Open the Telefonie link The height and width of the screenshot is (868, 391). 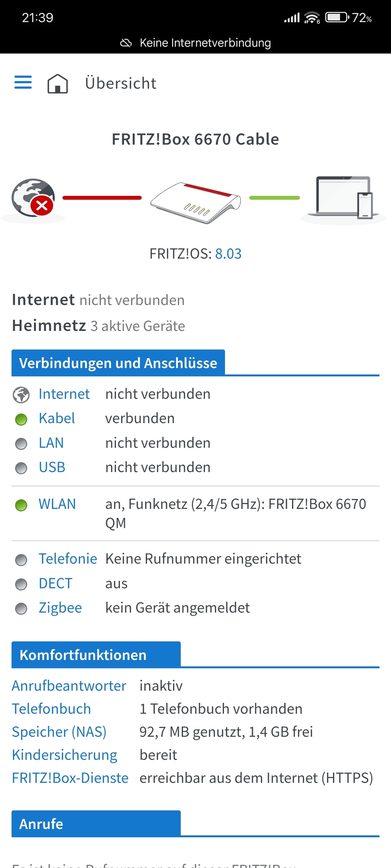tap(68, 559)
